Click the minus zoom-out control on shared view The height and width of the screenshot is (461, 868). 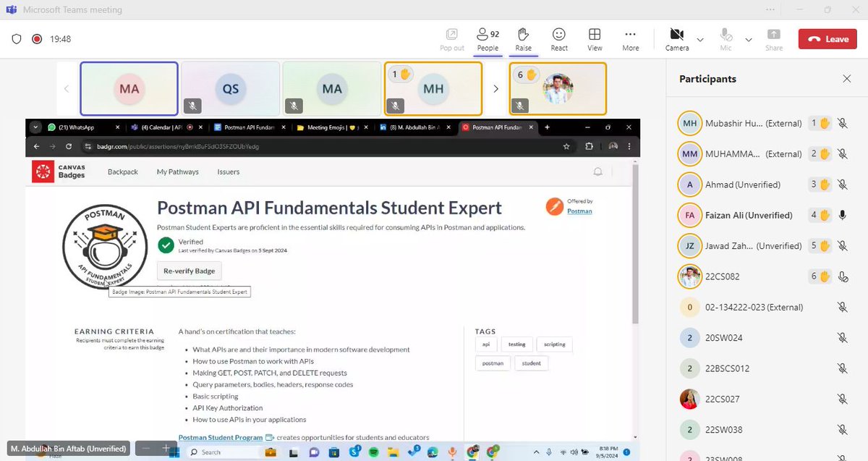[146, 449]
